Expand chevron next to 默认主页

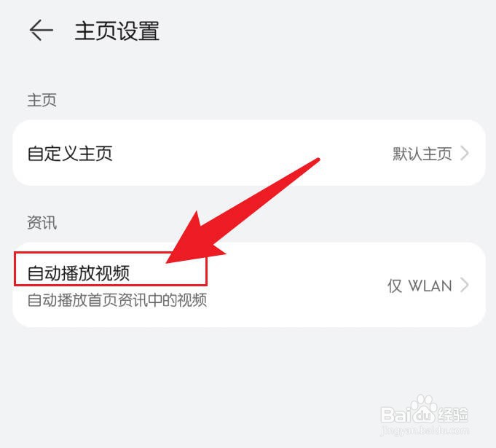coord(465,154)
